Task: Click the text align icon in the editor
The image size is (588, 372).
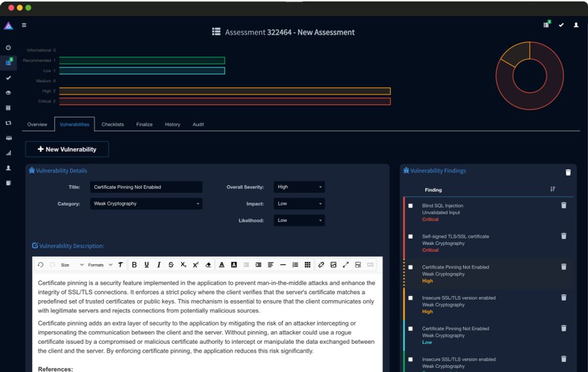Action: pyautogui.click(x=270, y=265)
